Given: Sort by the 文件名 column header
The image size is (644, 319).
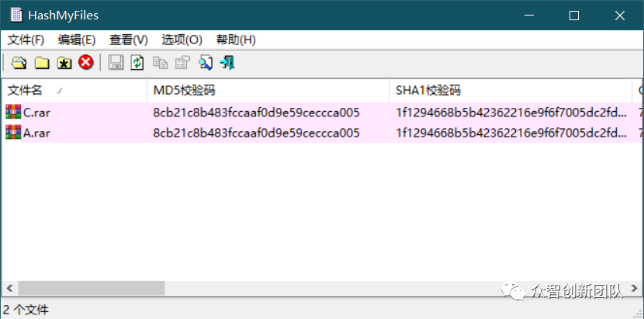Looking at the screenshot, I should (x=74, y=91).
